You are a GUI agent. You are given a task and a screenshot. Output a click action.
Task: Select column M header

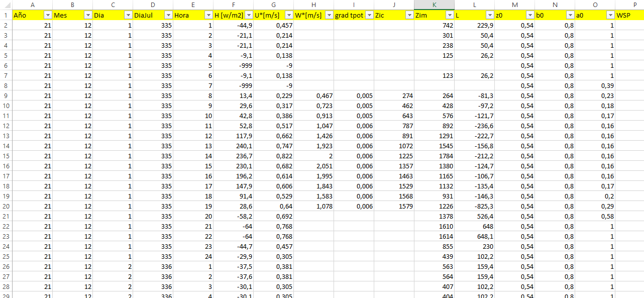tap(514, 5)
